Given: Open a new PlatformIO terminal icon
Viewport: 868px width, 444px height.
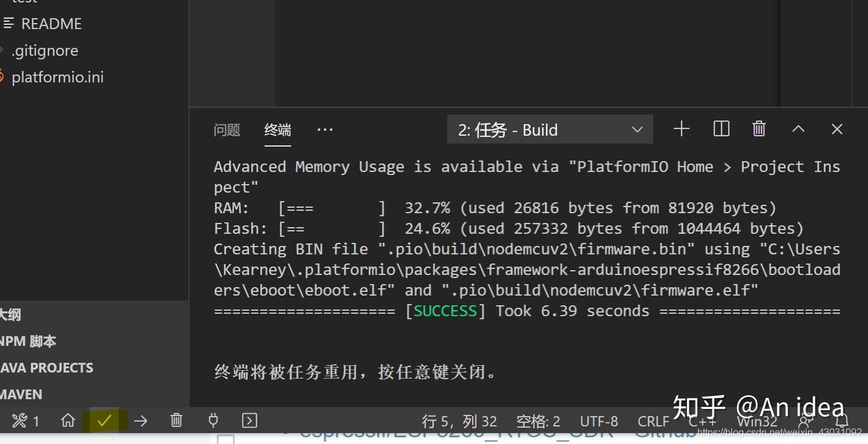Looking at the screenshot, I should [x=249, y=420].
